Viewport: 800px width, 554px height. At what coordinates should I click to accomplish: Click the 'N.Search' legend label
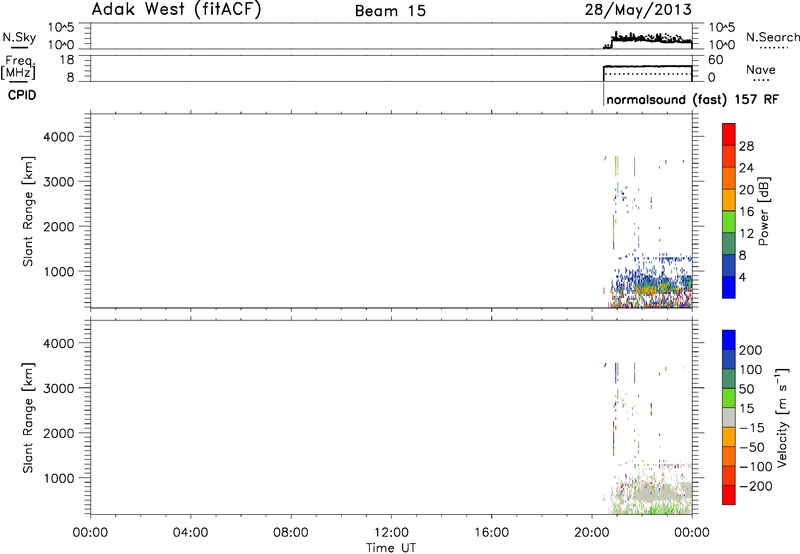coord(772,37)
